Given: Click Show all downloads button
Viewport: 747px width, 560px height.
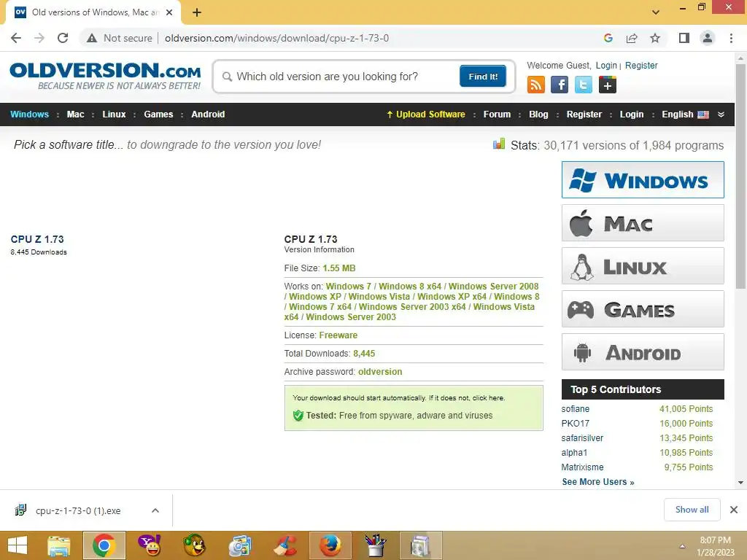Looking at the screenshot, I should [692, 510].
